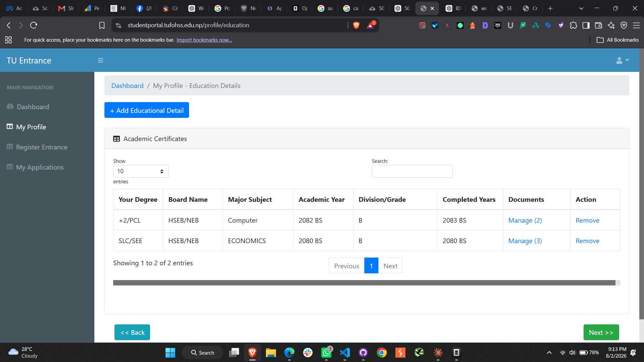Image resolution: width=644 pixels, height=362 pixels.
Task: Open the browser extensions puzzle icon
Action: coord(573,25)
